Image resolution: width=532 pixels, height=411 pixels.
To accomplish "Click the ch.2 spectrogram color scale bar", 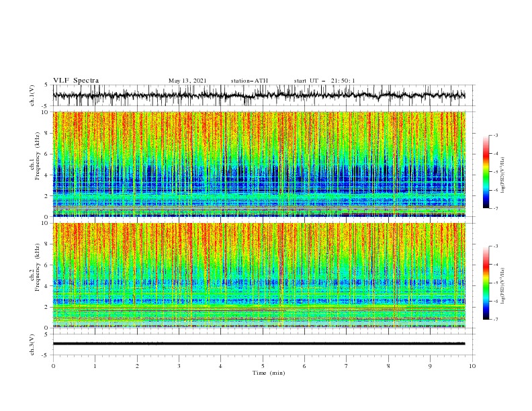I will [486, 283].
